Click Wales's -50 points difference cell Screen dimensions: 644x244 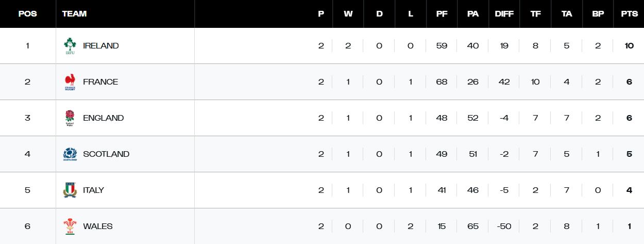tap(504, 226)
